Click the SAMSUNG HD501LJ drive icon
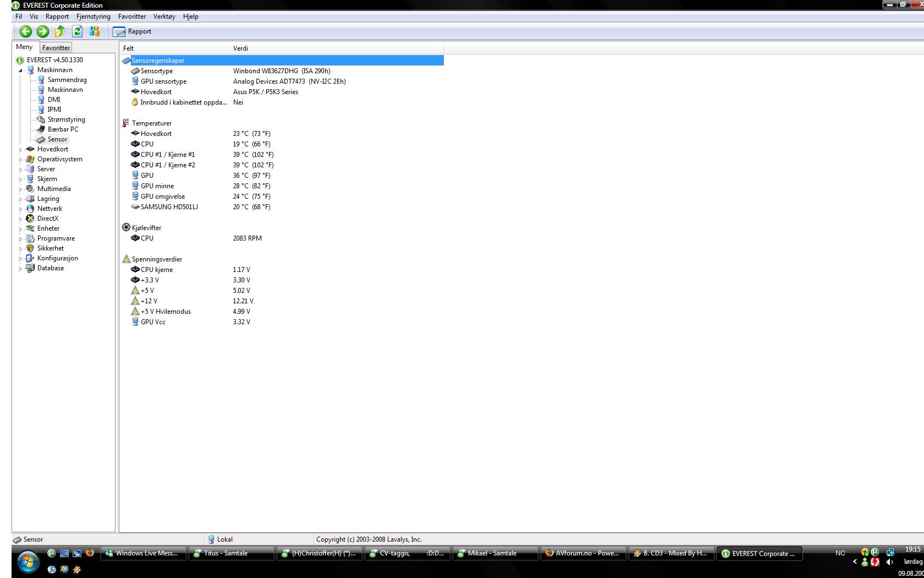 coord(135,206)
